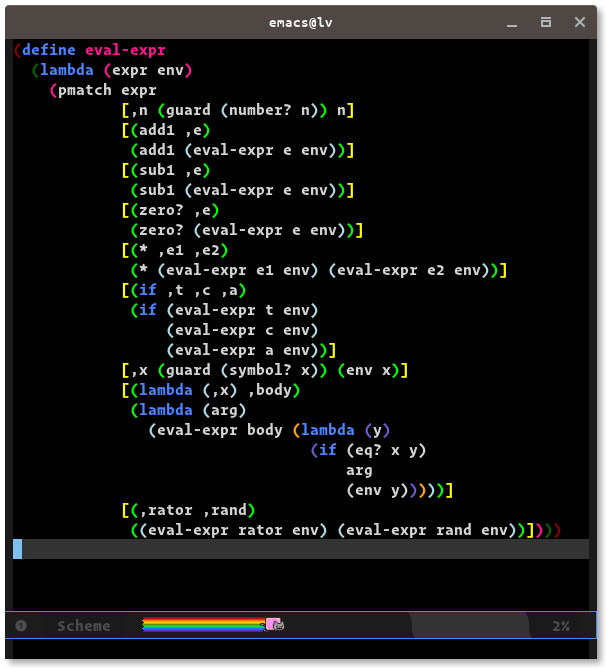Click the final red closing parenthesis
The image size is (606, 668).
coord(557,530)
